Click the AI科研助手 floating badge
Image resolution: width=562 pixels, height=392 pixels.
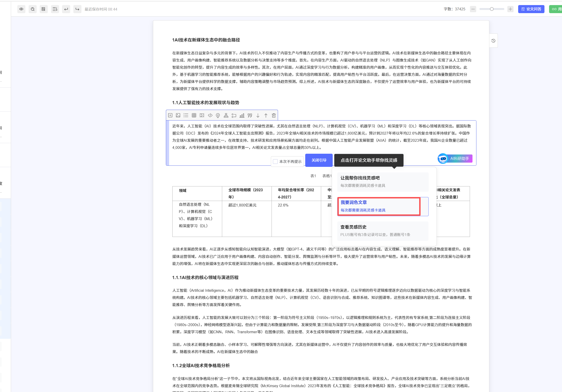pyautogui.click(x=455, y=159)
